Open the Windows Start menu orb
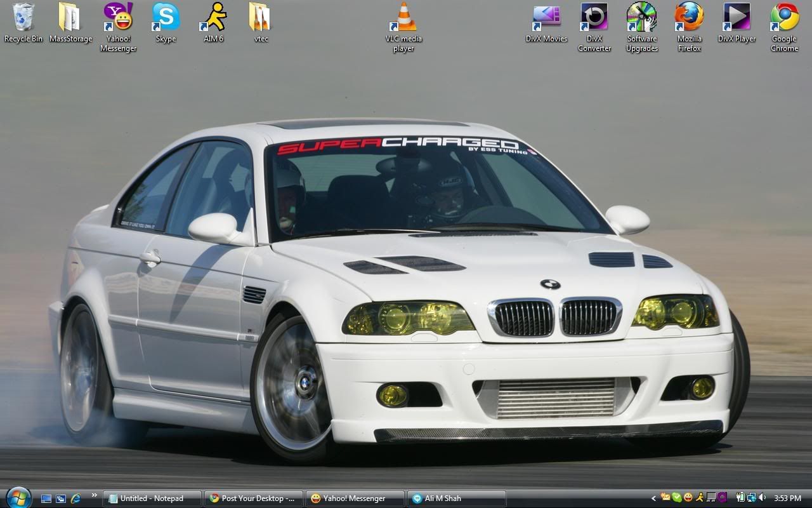This screenshot has height=508, width=812. click(18, 497)
